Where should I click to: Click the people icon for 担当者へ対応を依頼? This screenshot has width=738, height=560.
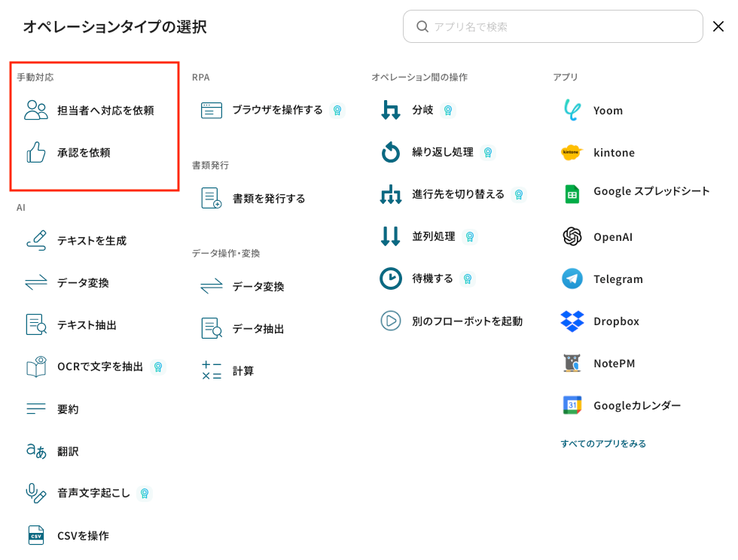36,111
